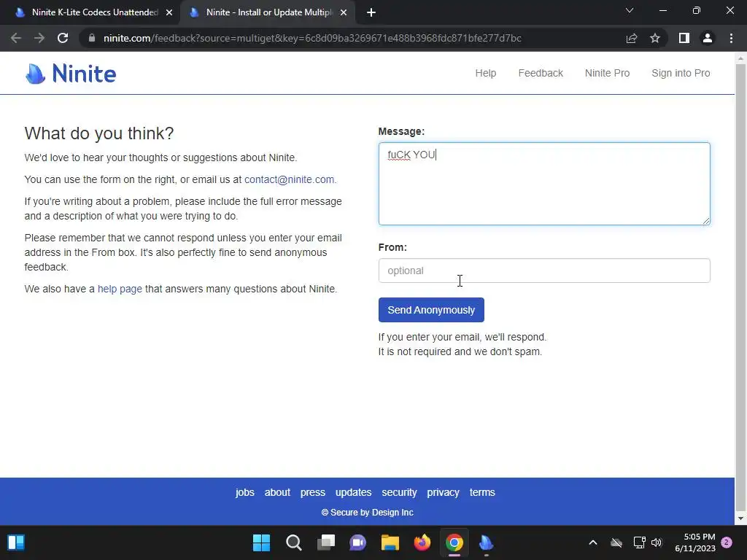
Task: Open the terms footer link
Action: [x=482, y=492]
